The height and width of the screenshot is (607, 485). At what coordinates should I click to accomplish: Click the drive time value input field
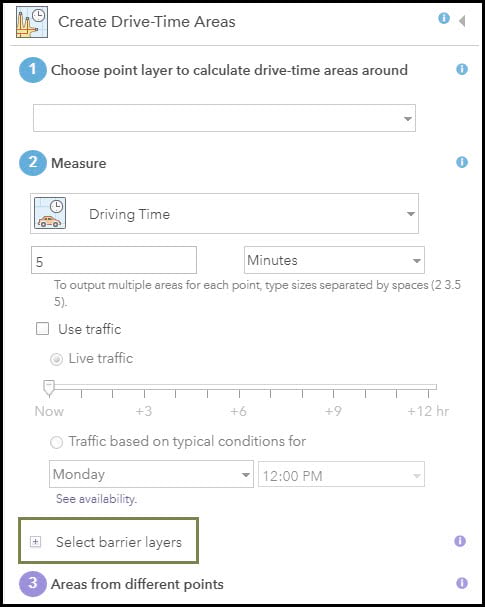coord(114,260)
